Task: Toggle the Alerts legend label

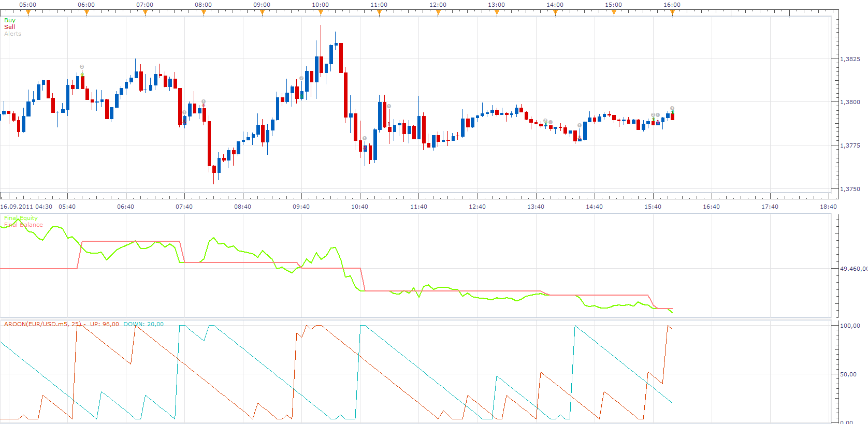Action: (x=13, y=34)
